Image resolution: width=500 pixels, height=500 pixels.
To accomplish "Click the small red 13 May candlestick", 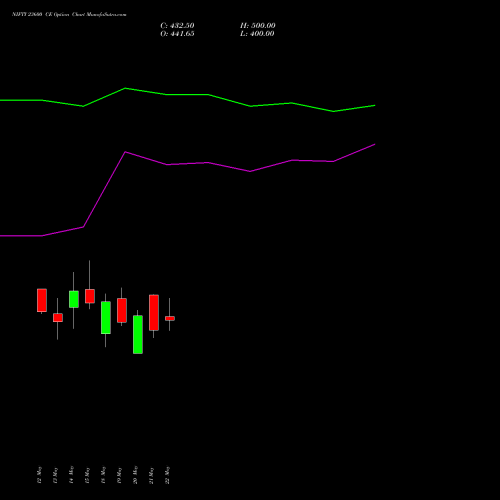I will pyautogui.click(x=58, y=318).
